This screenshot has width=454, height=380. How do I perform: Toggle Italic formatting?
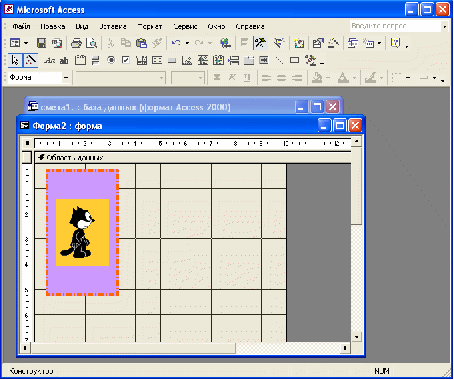tap(232, 78)
